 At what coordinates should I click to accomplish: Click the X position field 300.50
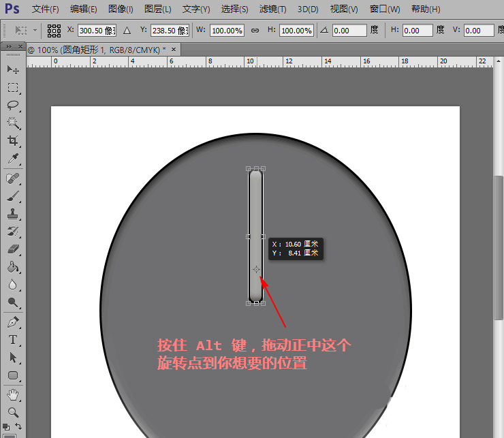tap(97, 31)
